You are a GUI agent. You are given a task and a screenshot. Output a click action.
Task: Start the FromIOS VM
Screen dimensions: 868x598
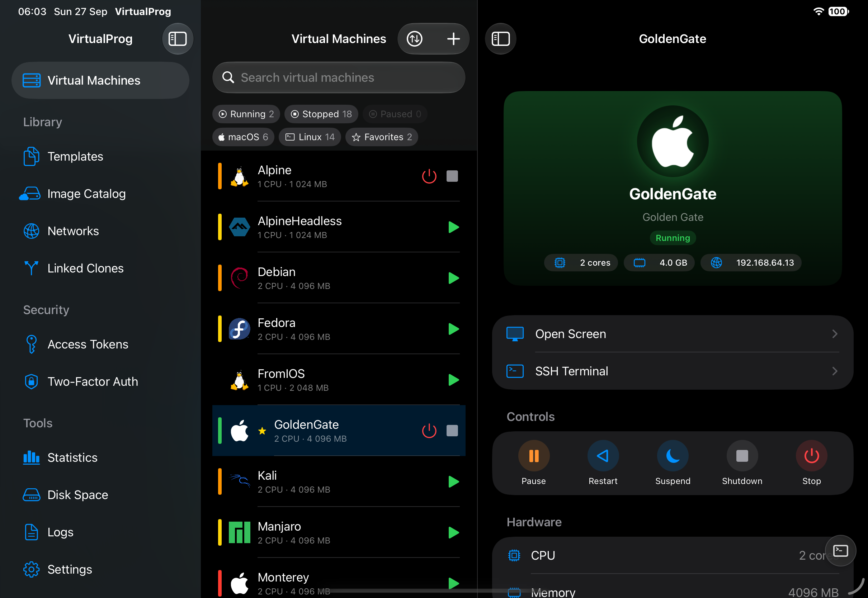tap(453, 380)
